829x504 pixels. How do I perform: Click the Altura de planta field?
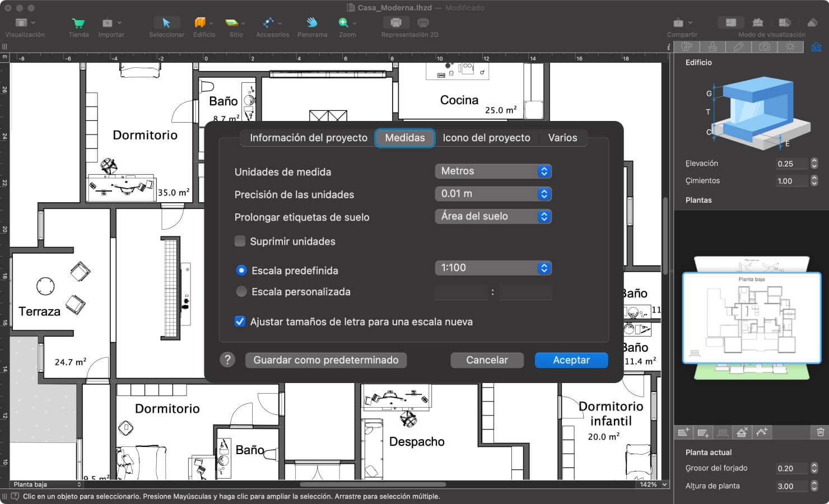click(x=791, y=486)
